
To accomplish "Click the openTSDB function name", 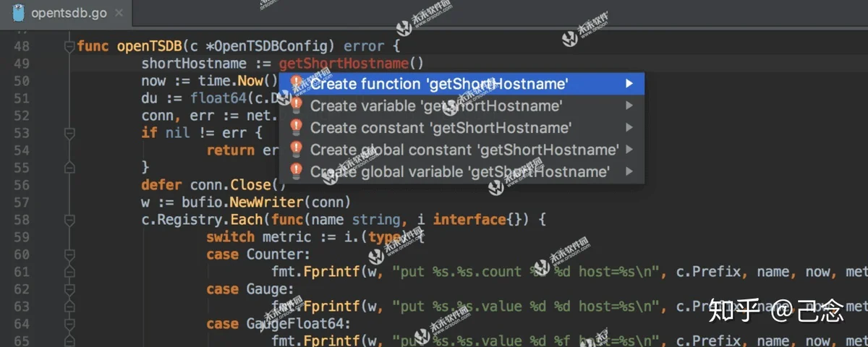I will [150, 46].
